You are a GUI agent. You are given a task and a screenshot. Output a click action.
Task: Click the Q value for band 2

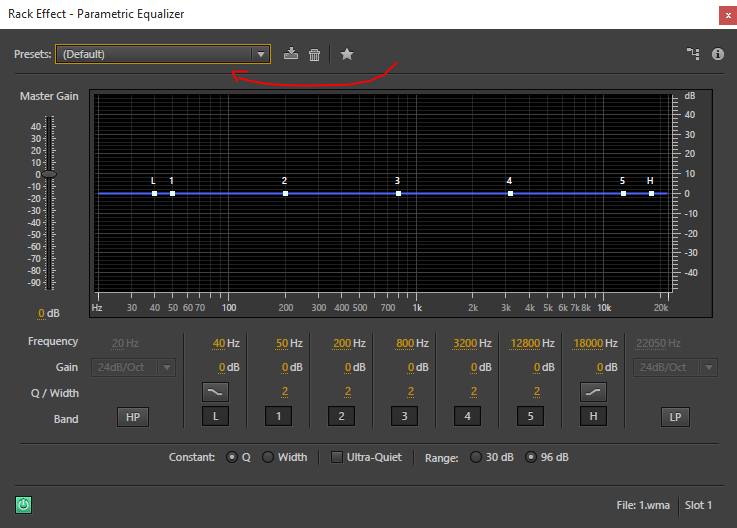click(x=348, y=392)
